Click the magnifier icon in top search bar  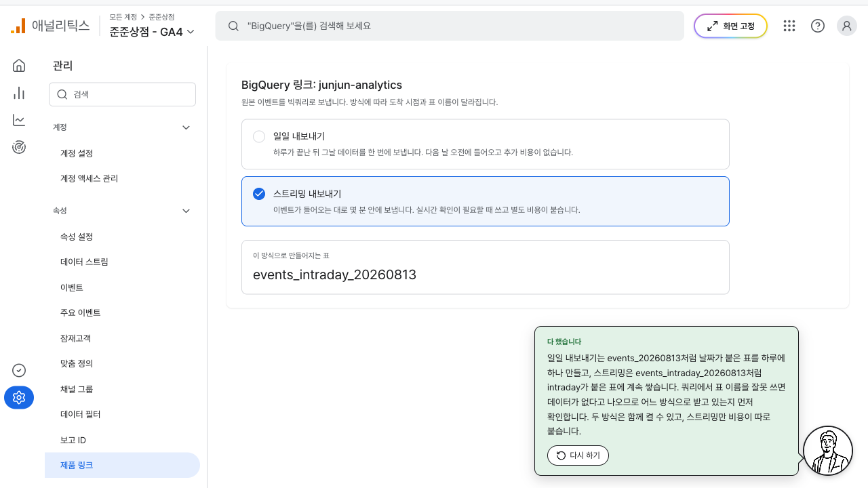click(233, 26)
